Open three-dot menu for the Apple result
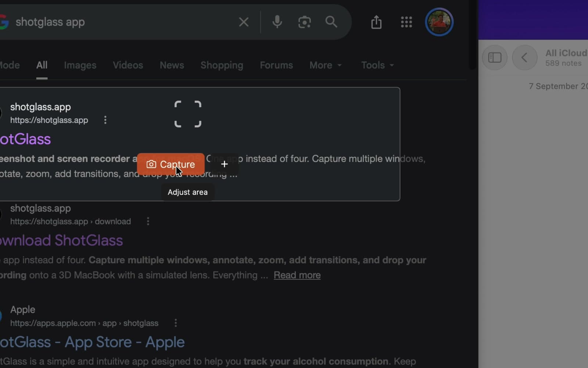 pyautogui.click(x=176, y=323)
